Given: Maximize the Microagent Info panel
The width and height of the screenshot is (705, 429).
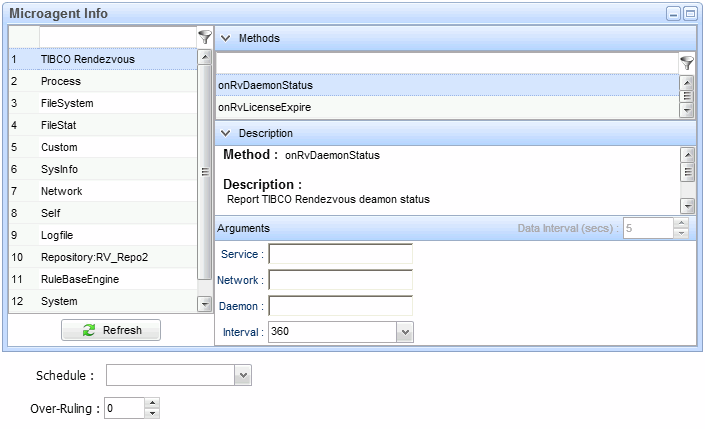Looking at the screenshot, I should click(690, 14).
